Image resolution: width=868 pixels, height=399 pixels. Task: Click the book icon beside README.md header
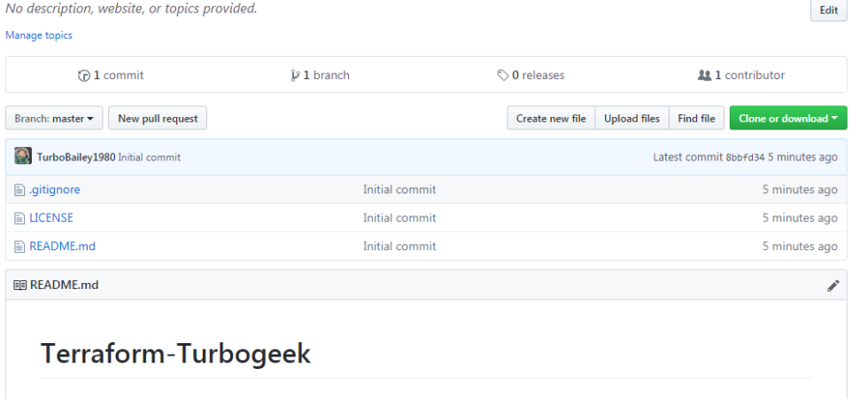(x=19, y=286)
